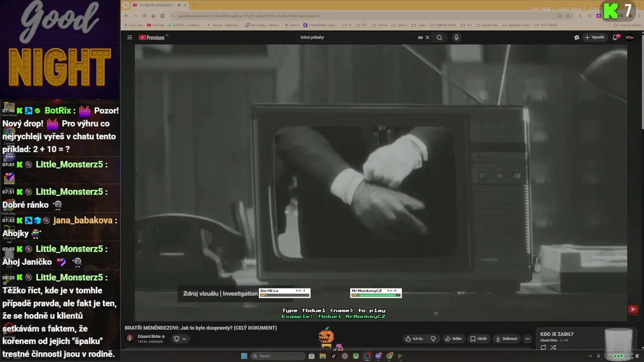644x362 pixels.
Task: Reload the page with refresh icon
Action: (144, 16)
